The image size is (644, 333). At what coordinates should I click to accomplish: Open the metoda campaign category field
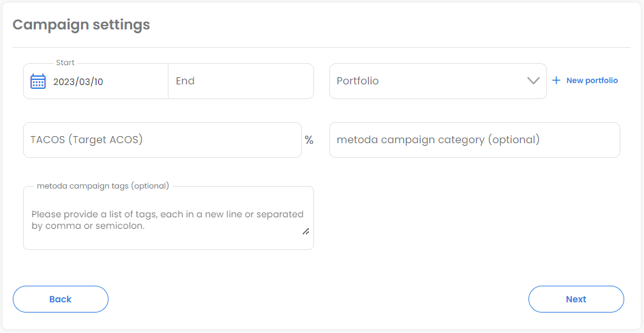coord(474,140)
